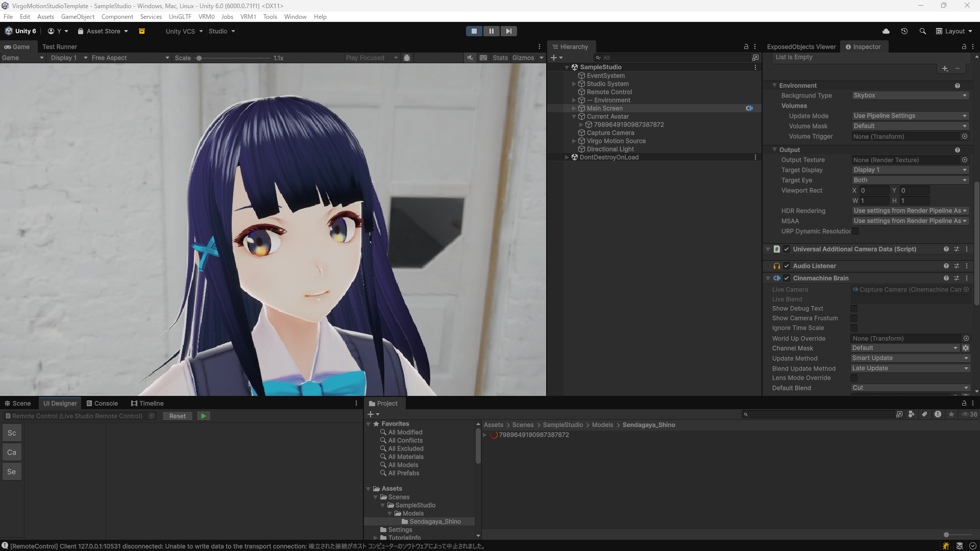980x551 pixels.
Task: Enable Lens Mode Override checkbox
Action: pos(854,378)
